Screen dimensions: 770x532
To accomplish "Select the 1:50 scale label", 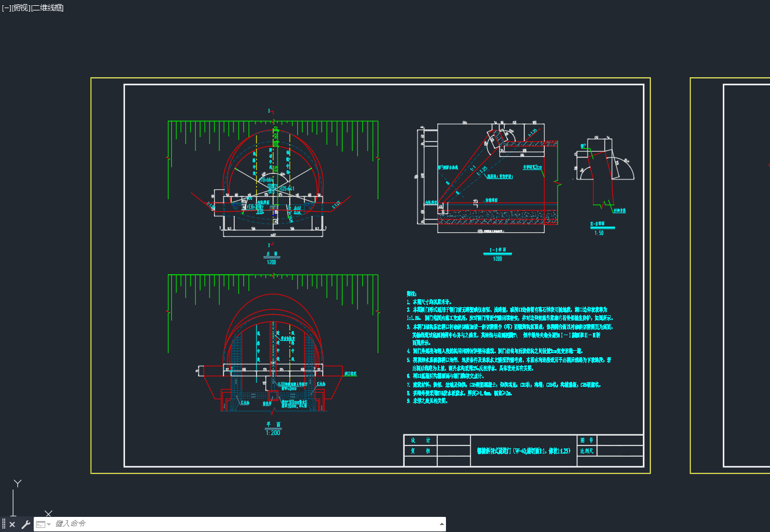I will coord(599,233).
